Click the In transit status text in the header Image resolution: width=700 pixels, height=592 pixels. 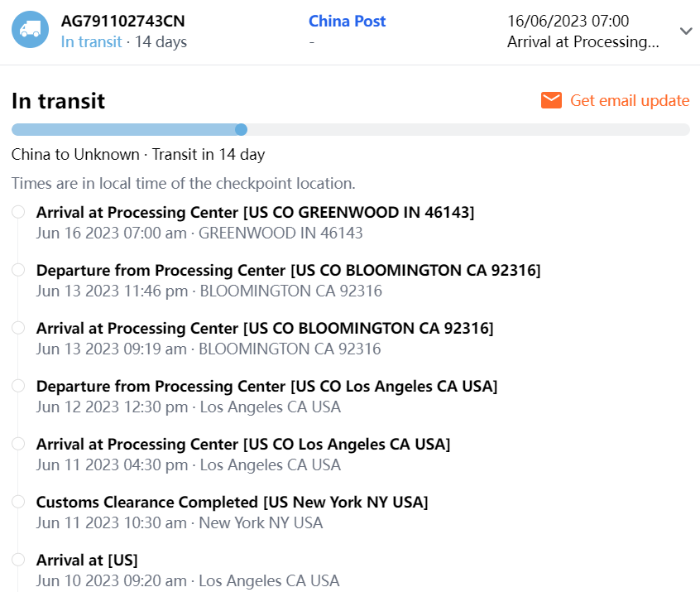[x=91, y=41]
